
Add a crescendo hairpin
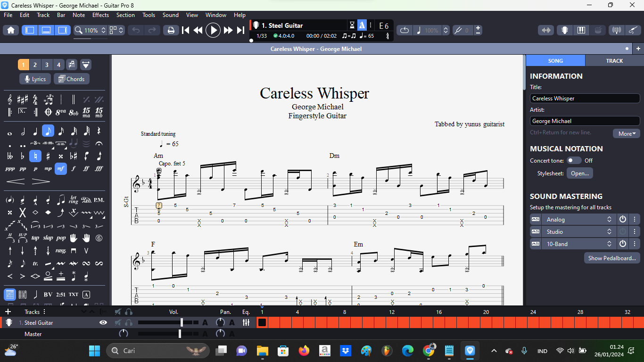[16, 181]
